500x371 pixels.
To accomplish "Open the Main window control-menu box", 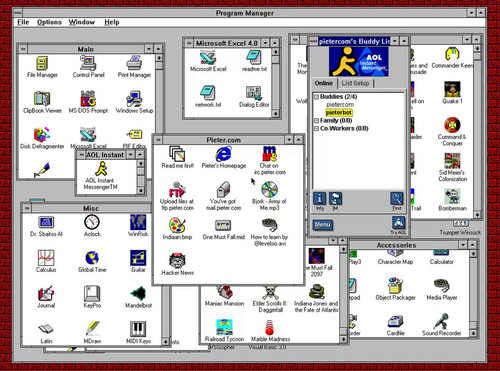I will coord(23,49).
